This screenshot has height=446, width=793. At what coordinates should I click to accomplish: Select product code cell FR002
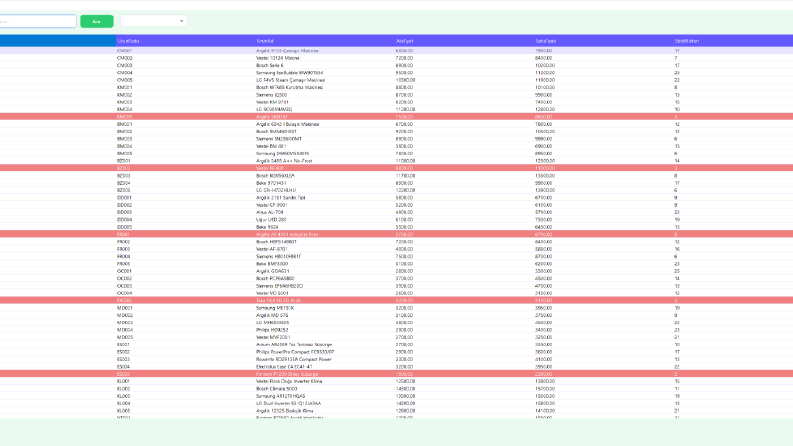point(123,242)
